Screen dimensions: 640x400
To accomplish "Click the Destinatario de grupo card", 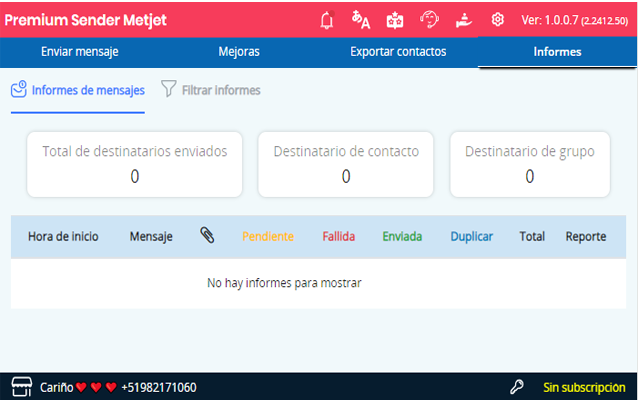I will tap(530, 164).
